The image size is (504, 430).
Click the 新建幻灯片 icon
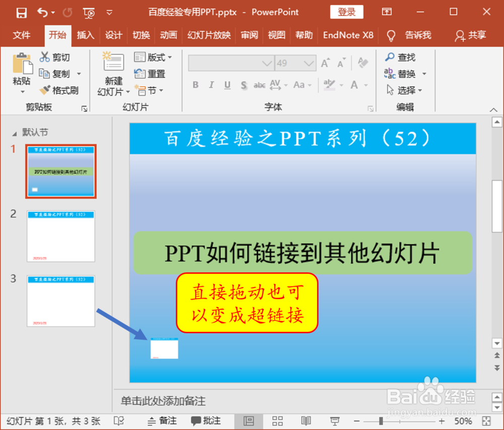tap(113, 61)
